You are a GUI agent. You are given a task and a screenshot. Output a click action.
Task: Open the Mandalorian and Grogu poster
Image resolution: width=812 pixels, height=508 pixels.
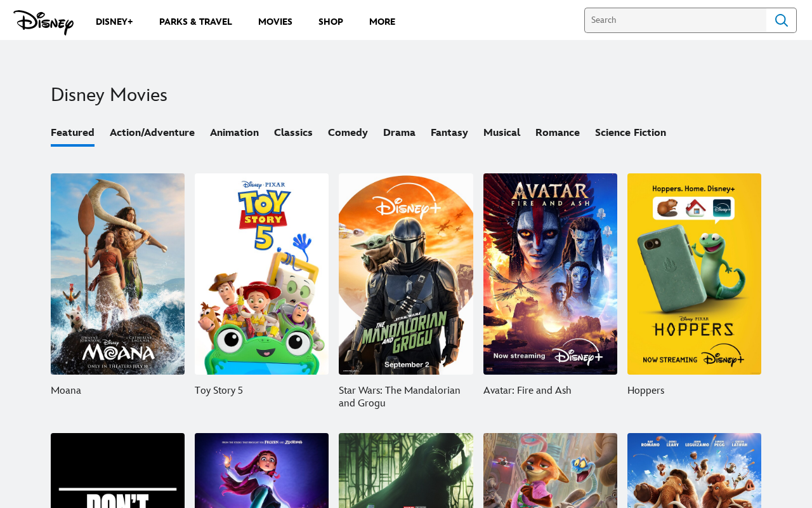point(406,274)
